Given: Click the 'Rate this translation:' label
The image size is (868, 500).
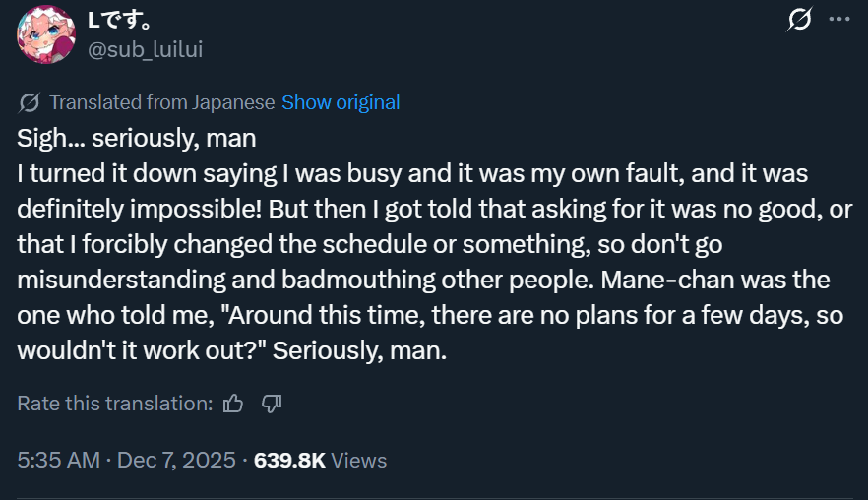Looking at the screenshot, I should (x=115, y=404).
